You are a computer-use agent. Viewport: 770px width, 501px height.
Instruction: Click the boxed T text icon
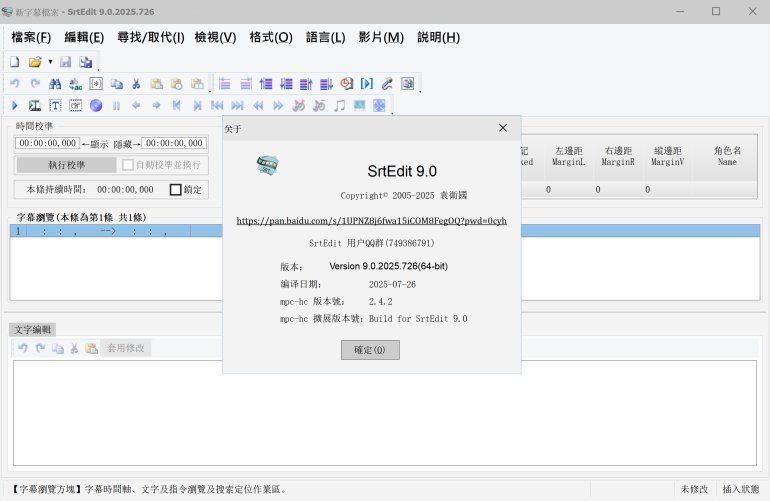click(55, 105)
